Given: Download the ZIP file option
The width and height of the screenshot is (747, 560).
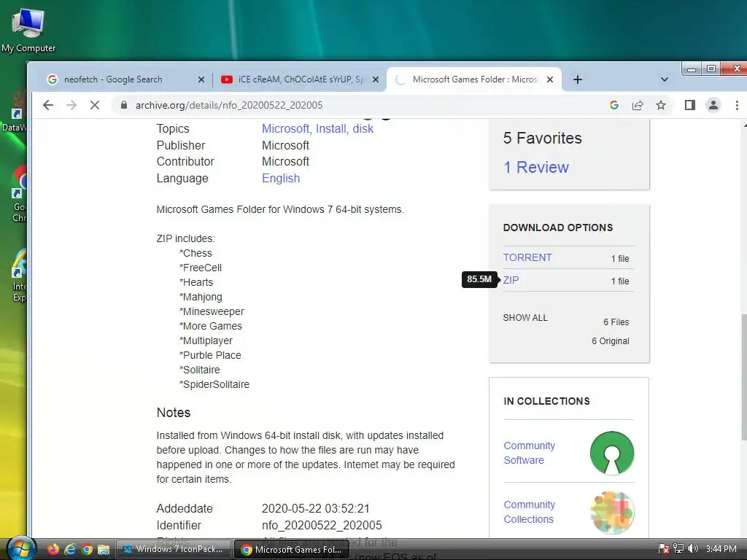Looking at the screenshot, I should (x=511, y=280).
